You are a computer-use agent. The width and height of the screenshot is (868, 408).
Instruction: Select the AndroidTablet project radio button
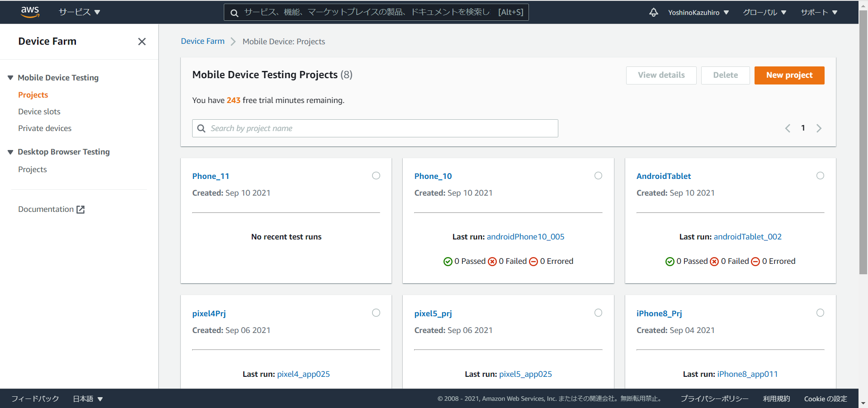pyautogui.click(x=820, y=176)
